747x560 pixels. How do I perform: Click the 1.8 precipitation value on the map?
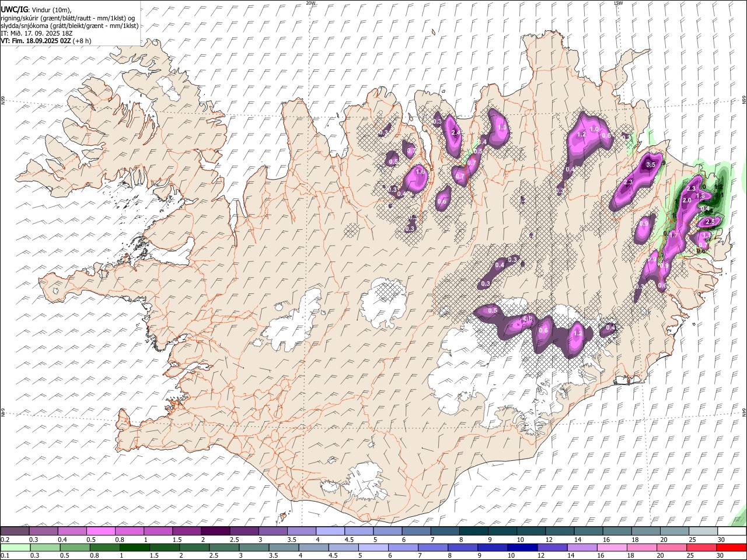coord(700,196)
